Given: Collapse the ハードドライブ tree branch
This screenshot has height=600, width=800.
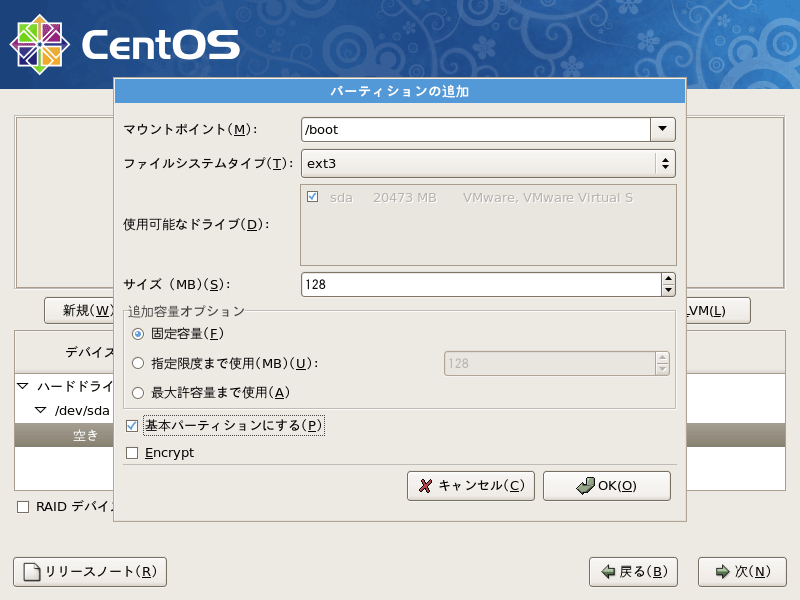Looking at the screenshot, I should click(22, 384).
